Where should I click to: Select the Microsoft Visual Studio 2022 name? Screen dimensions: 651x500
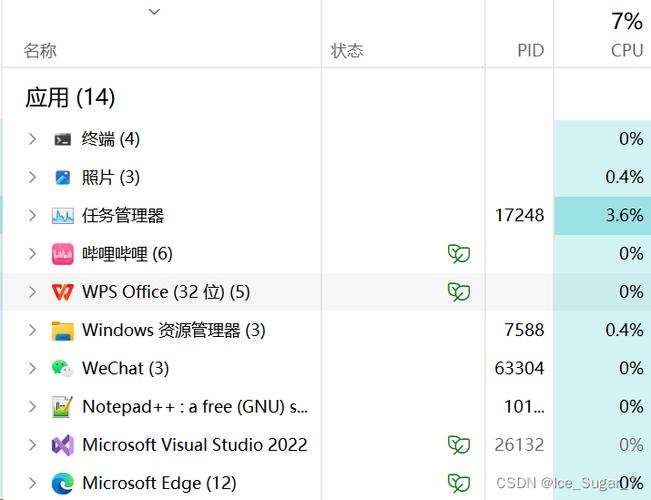[x=195, y=445]
